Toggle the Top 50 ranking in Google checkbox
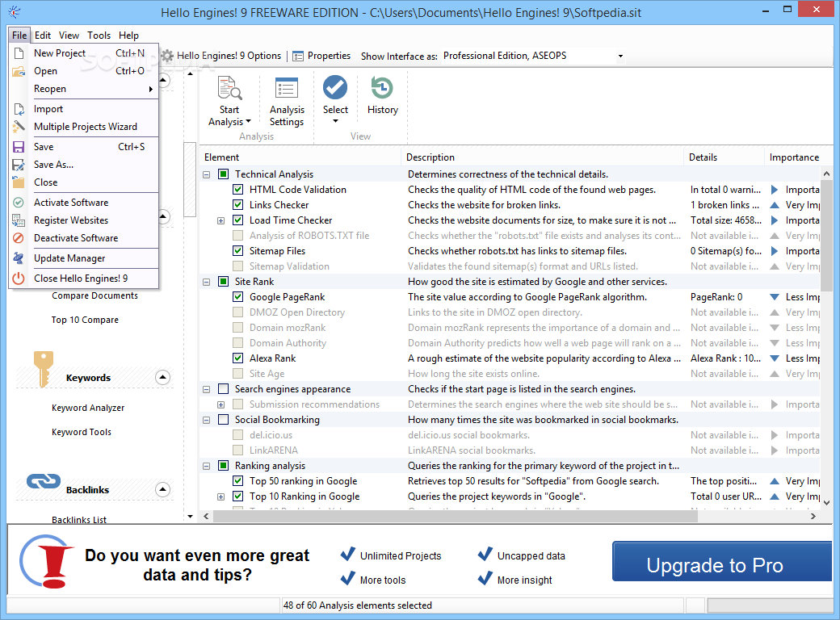 (238, 481)
